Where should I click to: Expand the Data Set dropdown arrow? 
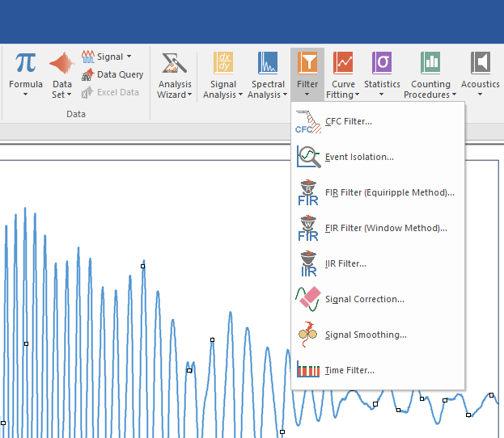(69, 95)
